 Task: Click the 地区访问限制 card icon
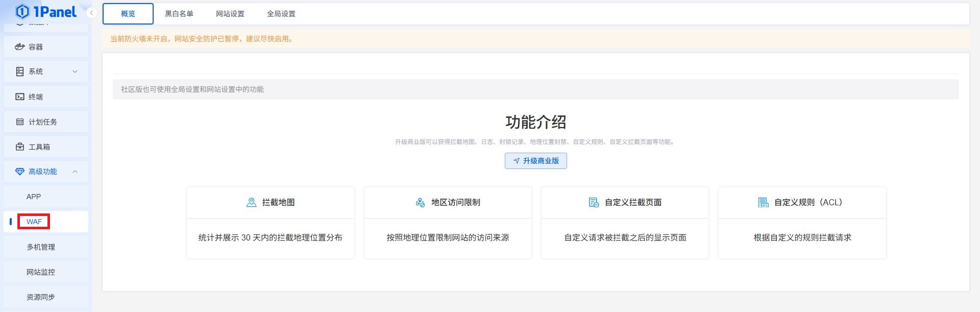(x=420, y=202)
